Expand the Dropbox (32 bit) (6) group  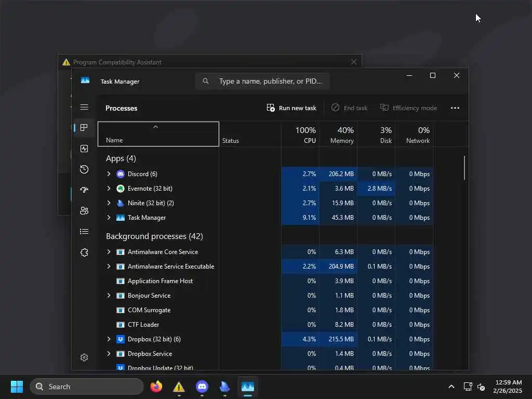tap(109, 339)
